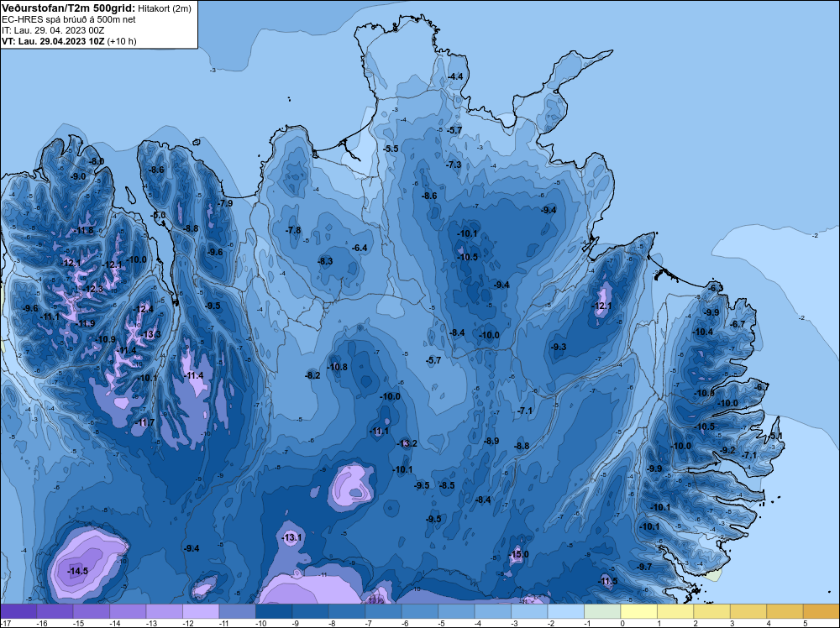Click the orange legend swatch labelled 5
The image size is (840, 628).
[822, 611]
